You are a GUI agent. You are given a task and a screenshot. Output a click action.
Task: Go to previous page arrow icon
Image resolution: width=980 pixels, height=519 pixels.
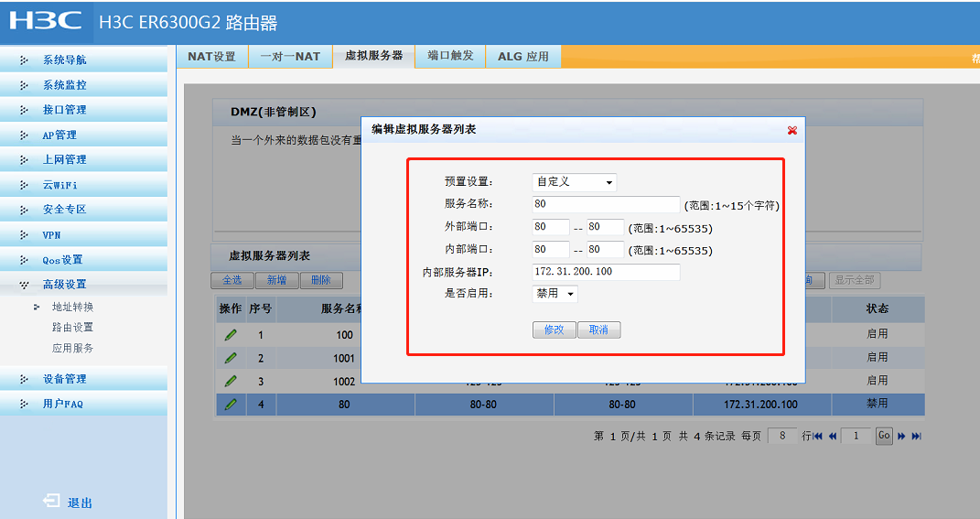[833, 436]
